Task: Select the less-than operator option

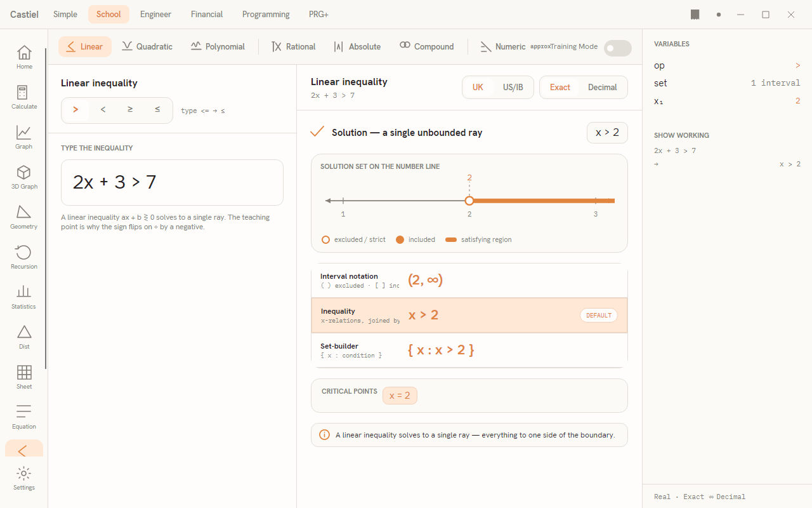Action: pos(103,110)
